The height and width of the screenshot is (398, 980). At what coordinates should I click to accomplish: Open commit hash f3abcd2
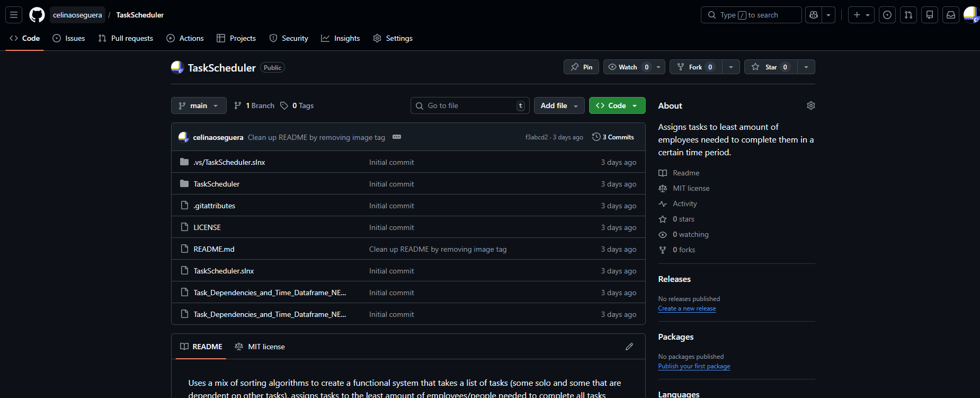pos(537,137)
